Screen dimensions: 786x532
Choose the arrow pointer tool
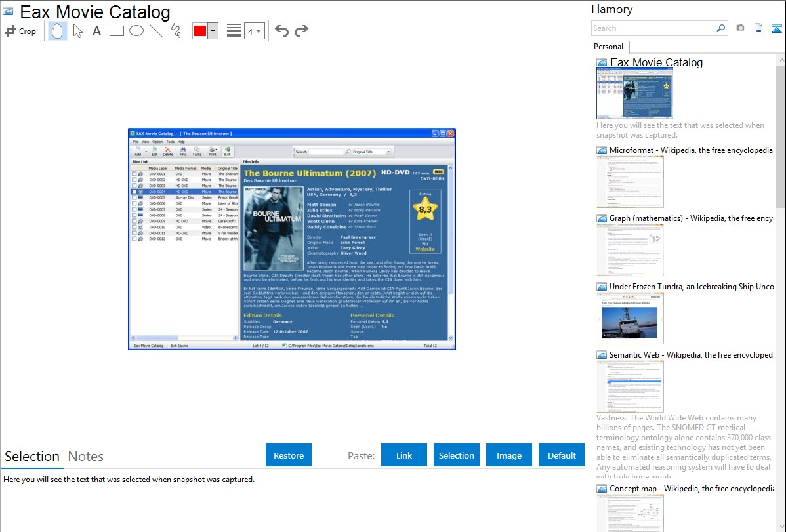(x=77, y=31)
